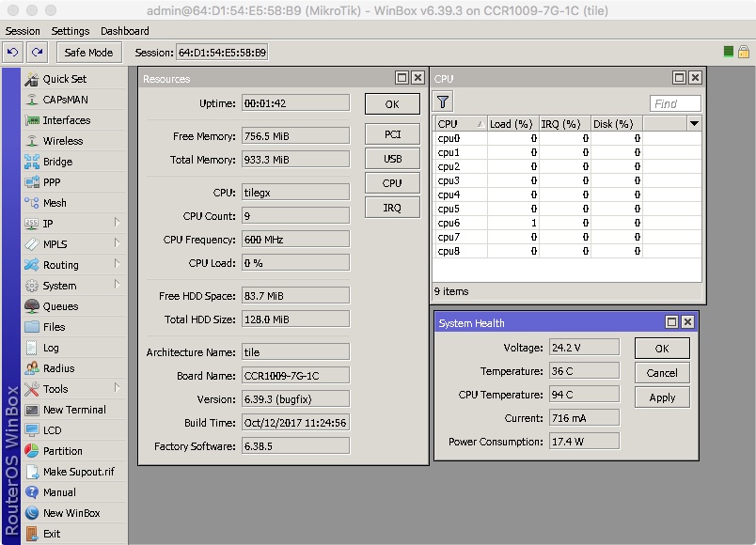756x545 pixels.
Task: Launch New Terminal from sidebar
Action: point(74,410)
